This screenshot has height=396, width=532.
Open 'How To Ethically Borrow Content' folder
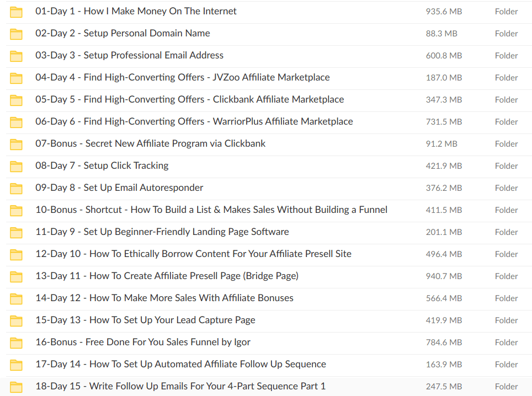pyautogui.click(x=193, y=254)
